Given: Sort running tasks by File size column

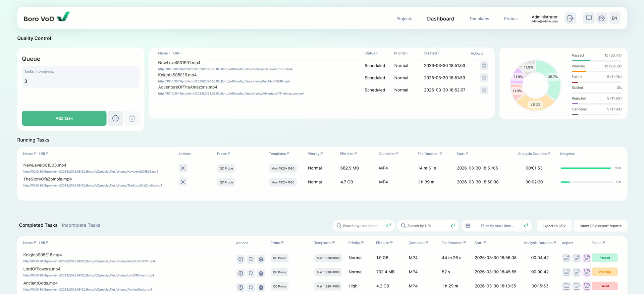Looking at the screenshot, I should (x=348, y=154).
